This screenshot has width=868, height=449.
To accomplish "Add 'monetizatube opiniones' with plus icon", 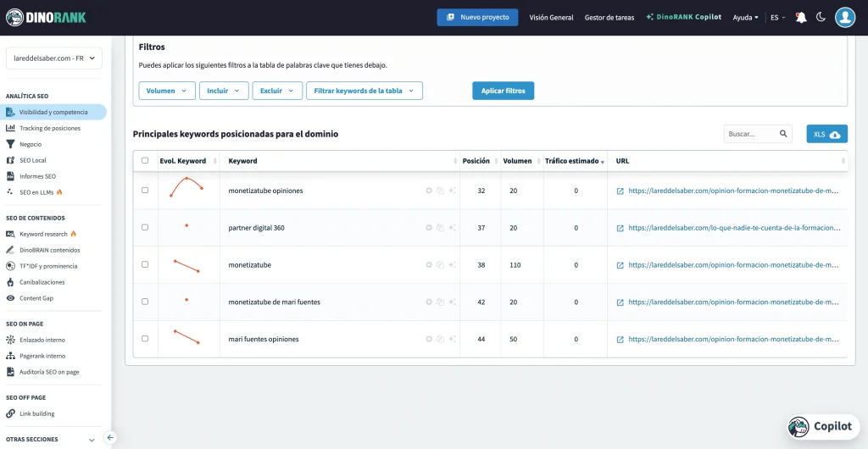I will coord(428,191).
